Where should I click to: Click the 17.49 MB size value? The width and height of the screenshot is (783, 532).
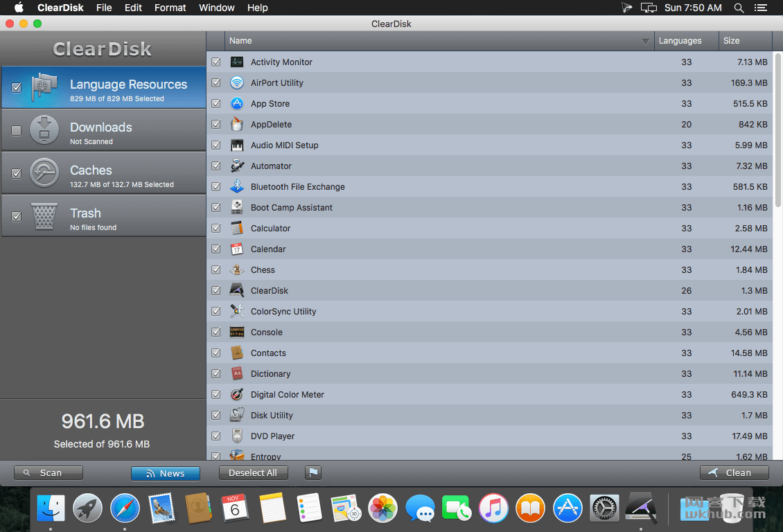tap(750, 436)
